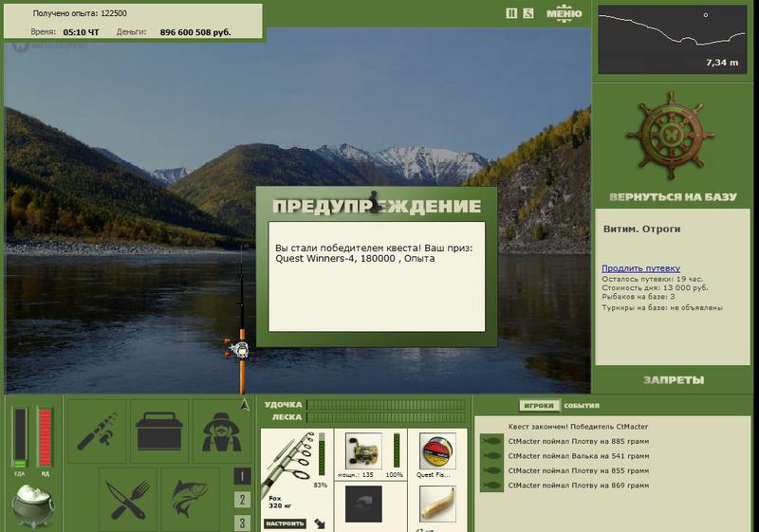Click the Получено опыта: 122500 text
The width and height of the screenshot is (759, 532).
tap(80, 13)
